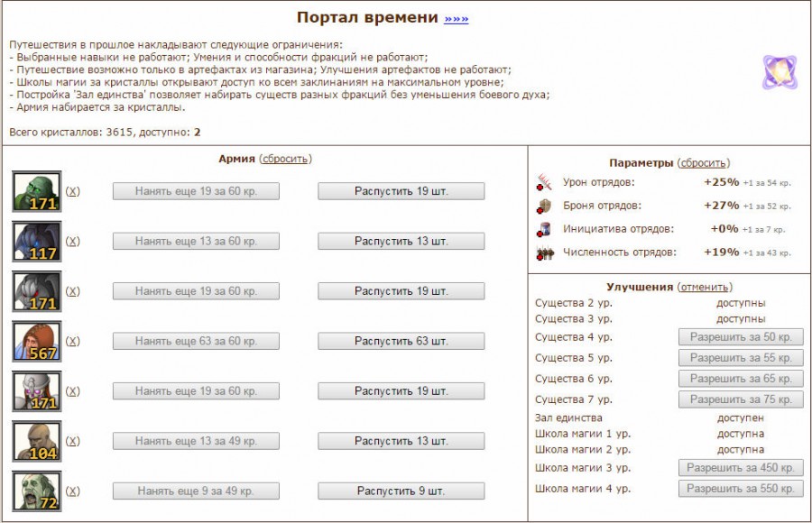Viewport: 812px width, 523px height.
Task: Unlock Школа магии 3 ур. for 450 кр.
Action: 741,468
